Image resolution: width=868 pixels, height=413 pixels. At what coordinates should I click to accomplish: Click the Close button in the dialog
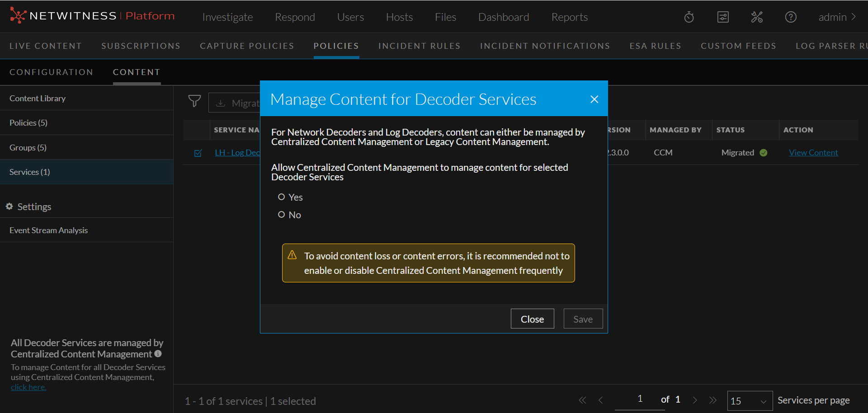coord(532,319)
